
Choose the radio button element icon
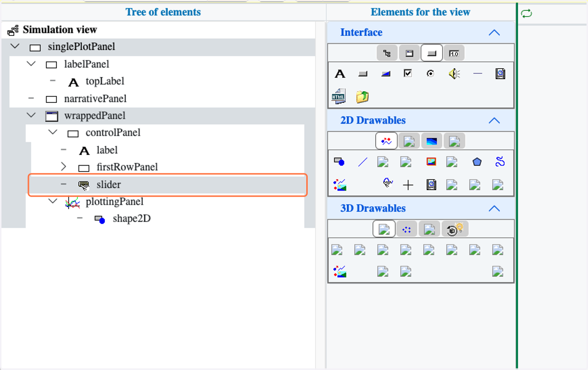pos(430,74)
